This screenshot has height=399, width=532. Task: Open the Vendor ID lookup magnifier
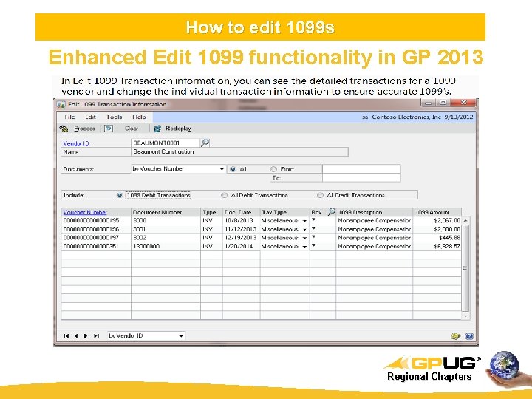click(x=205, y=143)
